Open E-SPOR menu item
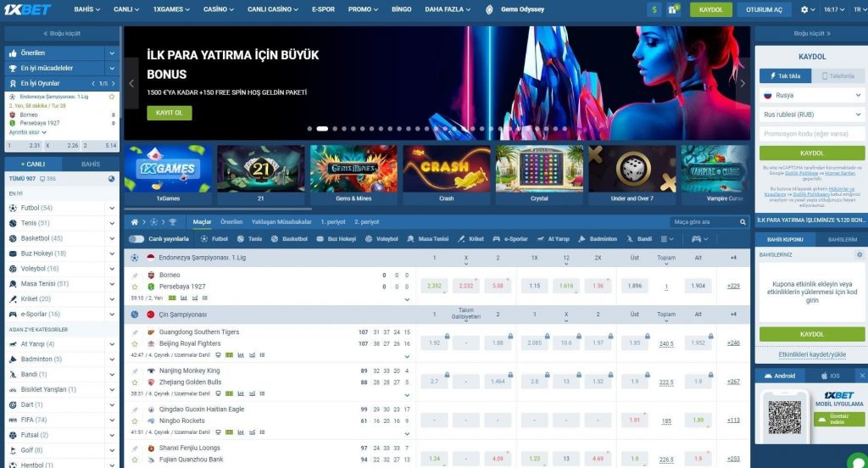This screenshot has height=468, width=868. point(323,9)
